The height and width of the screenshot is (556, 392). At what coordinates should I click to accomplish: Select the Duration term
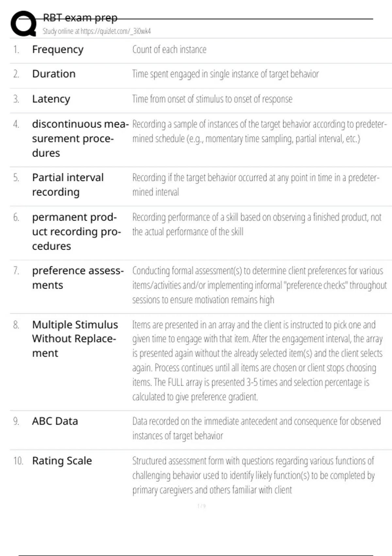(x=54, y=74)
